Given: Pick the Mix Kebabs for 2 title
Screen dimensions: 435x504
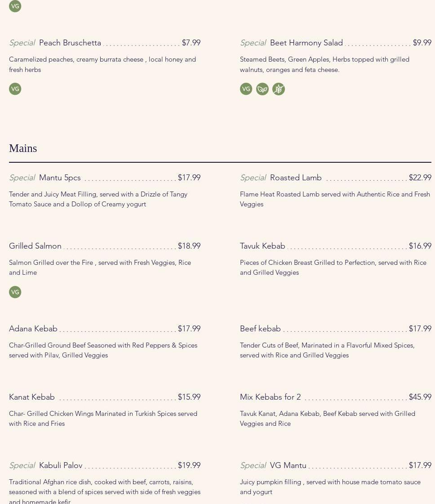Looking at the screenshot, I should 270,397.
